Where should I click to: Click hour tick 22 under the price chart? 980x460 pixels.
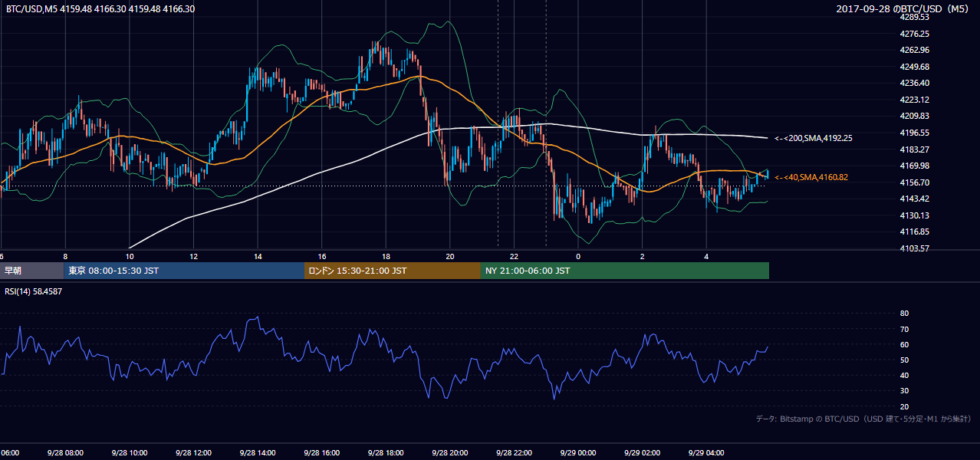coord(514,256)
